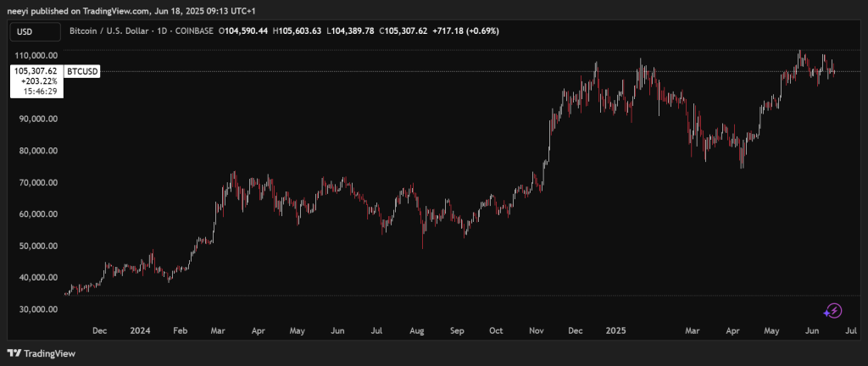Click the TradingView logo icon
This screenshot has height=366, width=868.
pos(14,352)
